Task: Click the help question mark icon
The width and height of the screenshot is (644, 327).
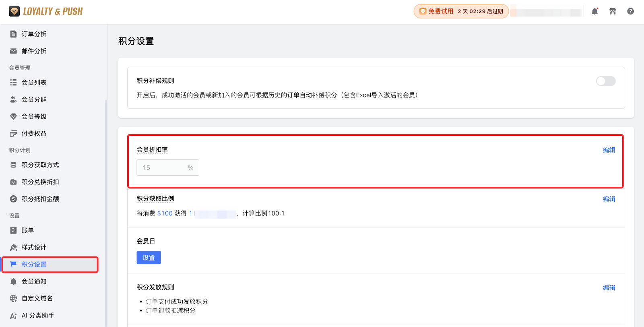Action: coord(630,11)
